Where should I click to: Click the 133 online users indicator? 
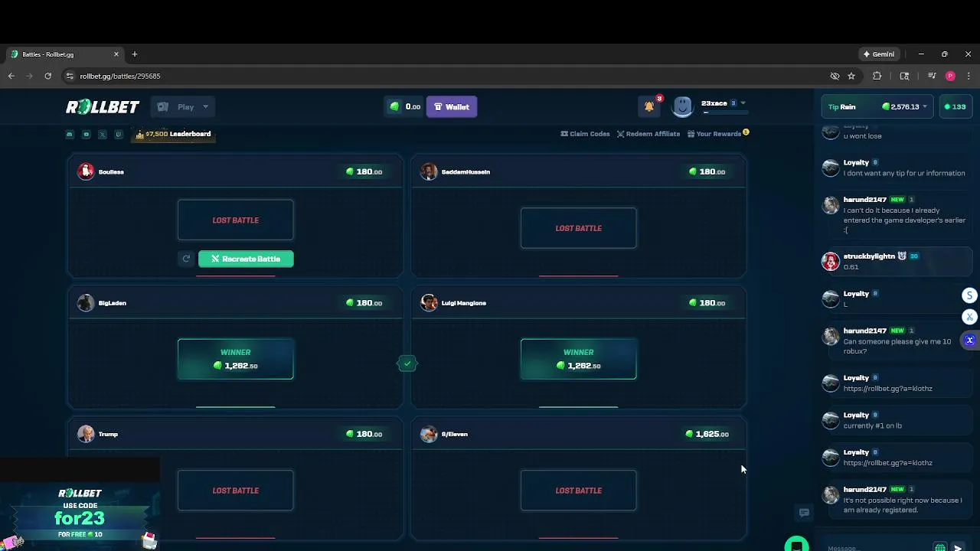[954, 107]
